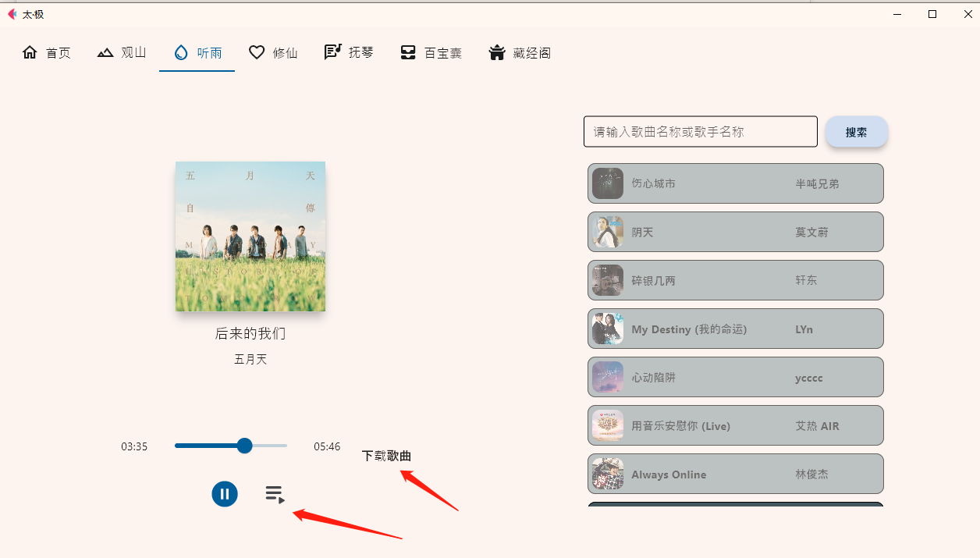The image size is (980, 558).
Task: Click the 伤心城市 cover thumbnail
Action: tap(608, 183)
